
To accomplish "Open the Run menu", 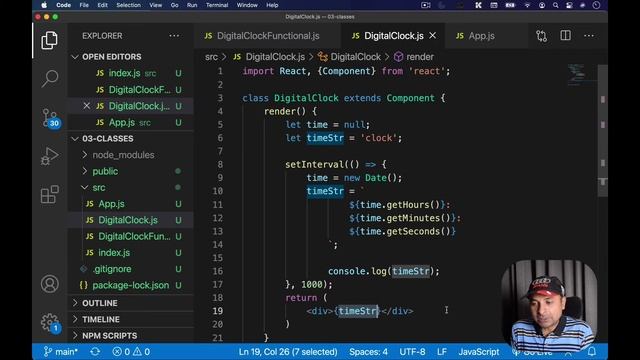I will 192,5.
